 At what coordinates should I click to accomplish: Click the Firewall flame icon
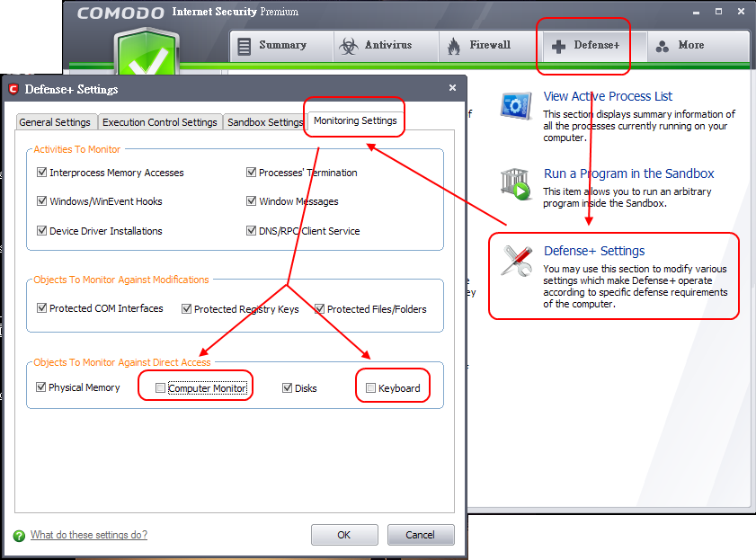click(454, 46)
